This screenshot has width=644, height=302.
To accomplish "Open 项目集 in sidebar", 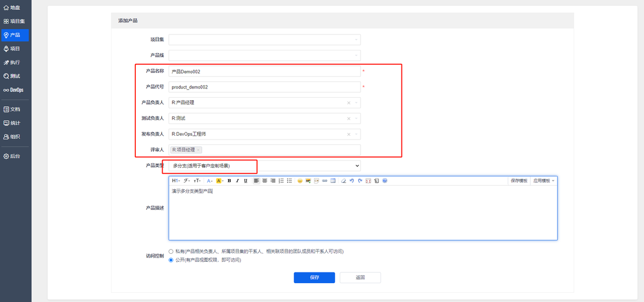I will pyautogui.click(x=14, y=21).
